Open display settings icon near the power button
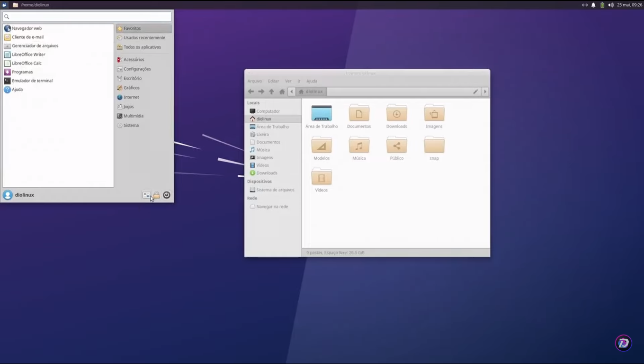This screenshot has width=644, height=364. pos(146,195)
